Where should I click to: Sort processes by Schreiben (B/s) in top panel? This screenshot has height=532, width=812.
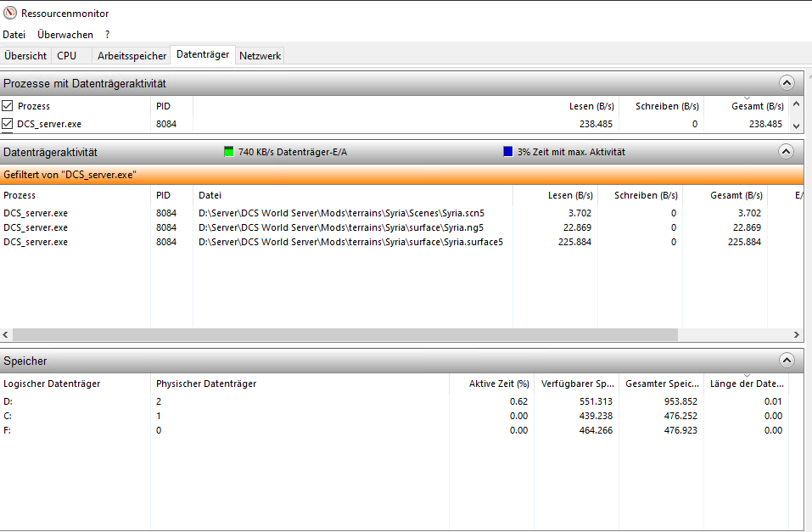click(667, 106)
